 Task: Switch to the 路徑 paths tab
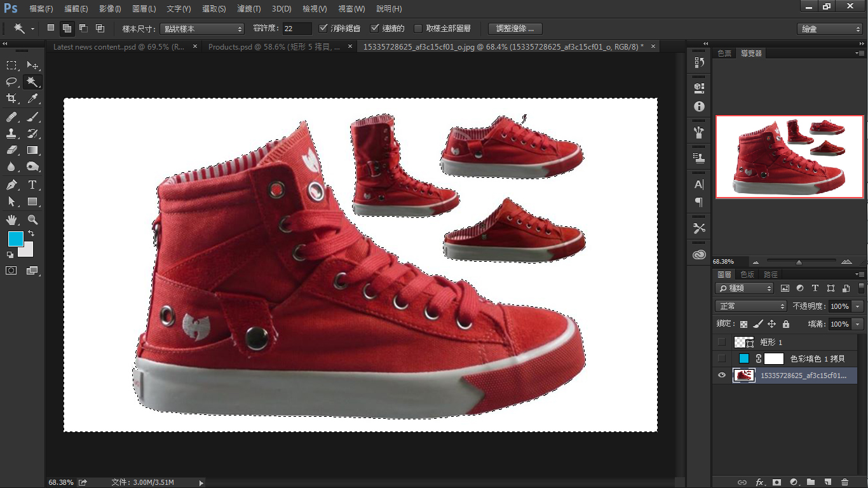click(770, 274)
